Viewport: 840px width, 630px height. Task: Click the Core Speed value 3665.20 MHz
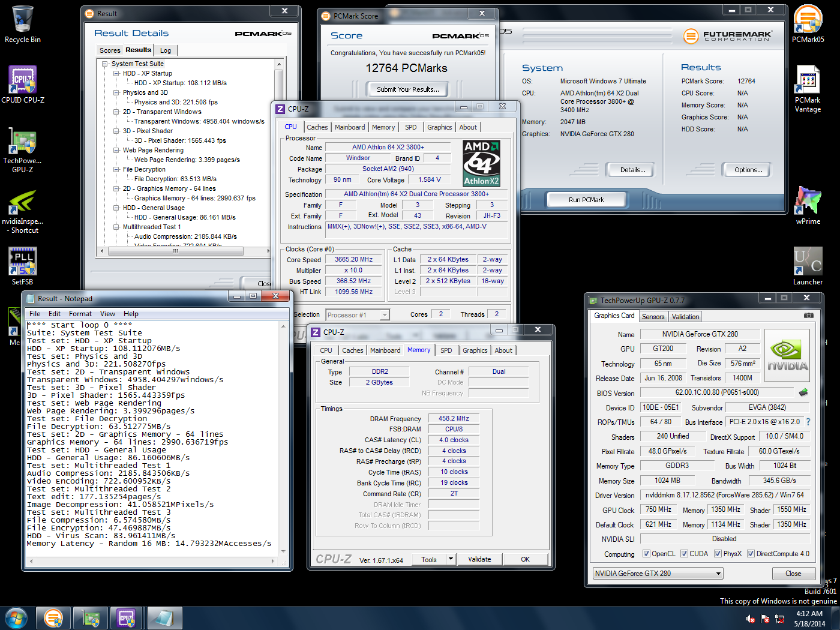tap(354, 260)
